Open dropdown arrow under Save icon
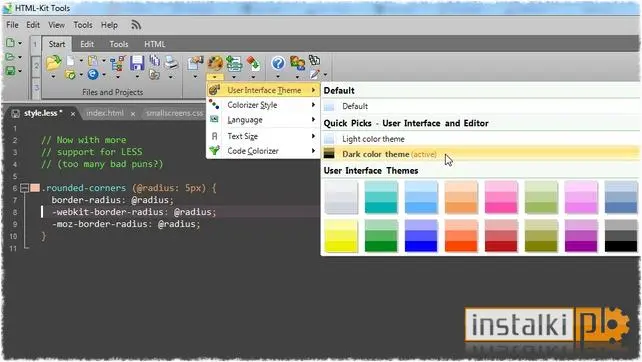642x362 pixels. point(137,76)
